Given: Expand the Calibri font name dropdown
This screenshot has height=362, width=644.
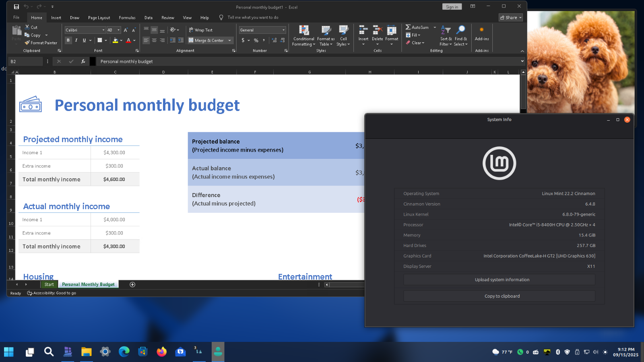Looking at the screenshot, I should (x=103, y=30).
